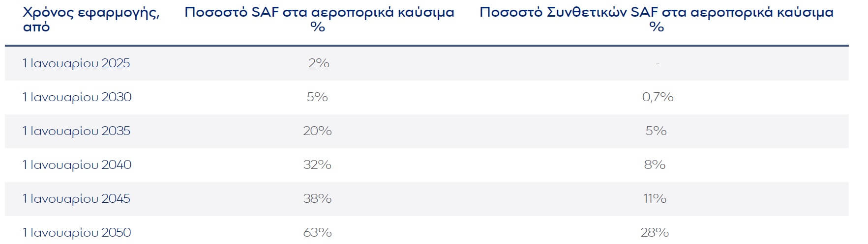Select the '1 Ιανουαρίου 2040' date cell
The width and height of the screenshot is (868, 244).
(x=77, y=165)
